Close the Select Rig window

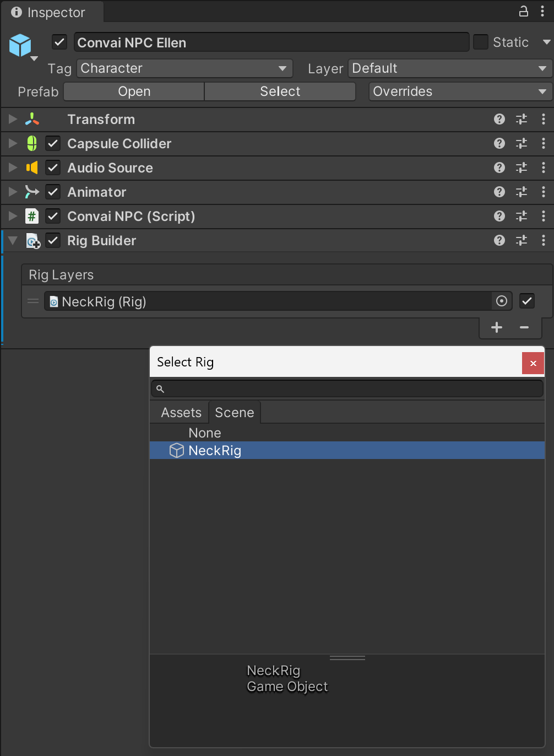533,363
